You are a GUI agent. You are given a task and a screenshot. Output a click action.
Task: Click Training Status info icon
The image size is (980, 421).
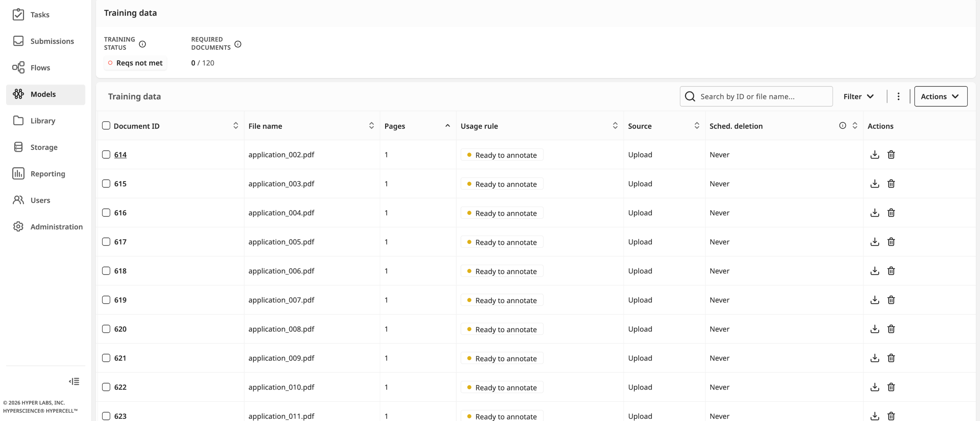click(x=142, y=44)
